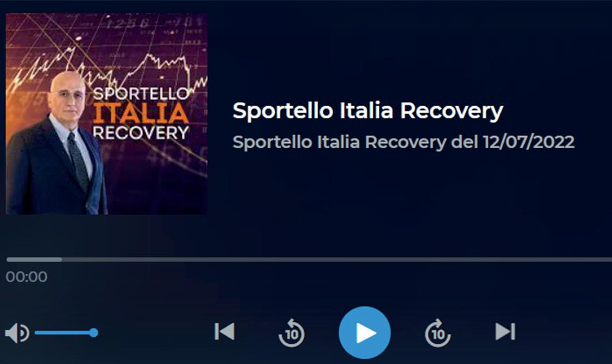Seek to the middle of the playback progress bar
The image size is (612, 364).
[x=309, y=260]
